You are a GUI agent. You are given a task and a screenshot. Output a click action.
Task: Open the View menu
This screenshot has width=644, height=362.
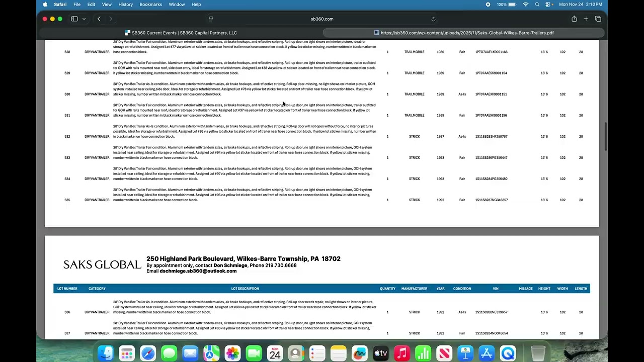coord(107,5)
